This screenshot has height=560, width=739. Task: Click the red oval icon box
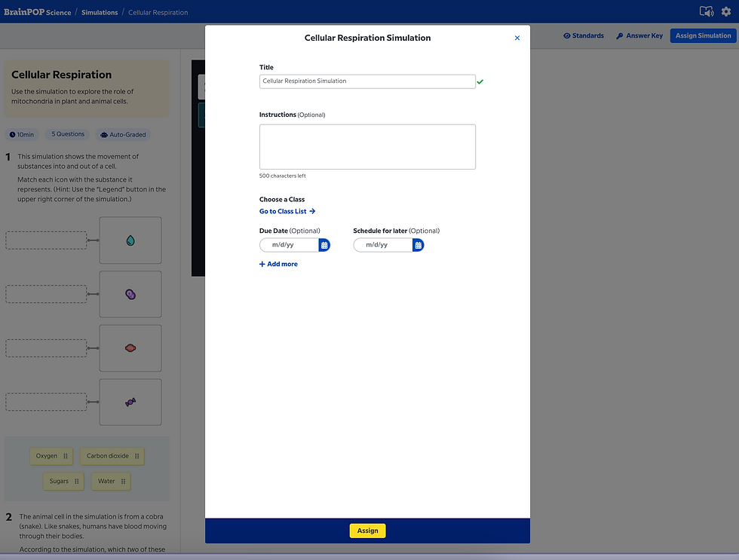pos(130,348)
